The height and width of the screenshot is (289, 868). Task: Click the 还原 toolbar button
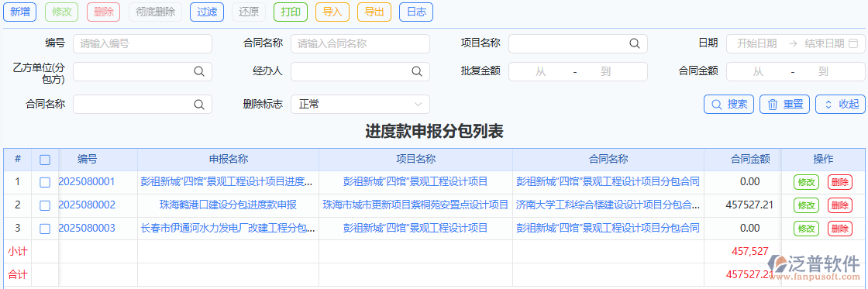coord(249,12)
